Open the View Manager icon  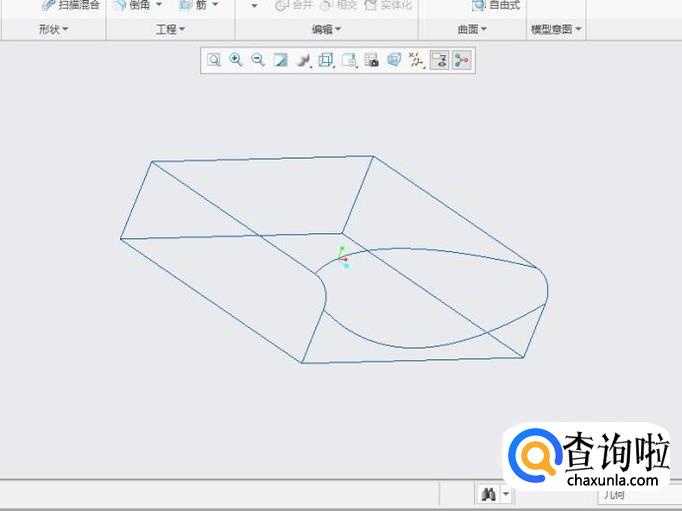click(371, 60)
